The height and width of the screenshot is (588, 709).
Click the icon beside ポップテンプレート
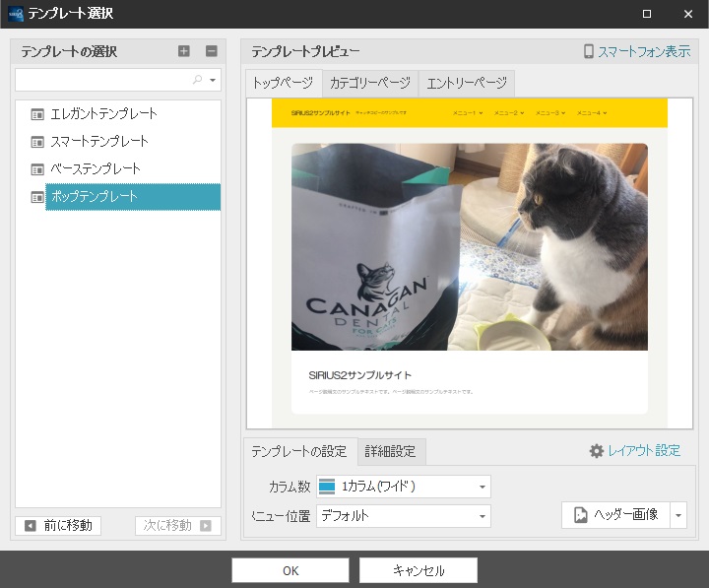point(37,197)
